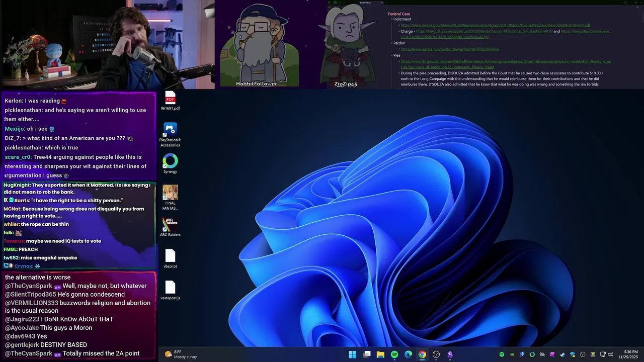Open Task View on the taskbar

coord(367,354)
